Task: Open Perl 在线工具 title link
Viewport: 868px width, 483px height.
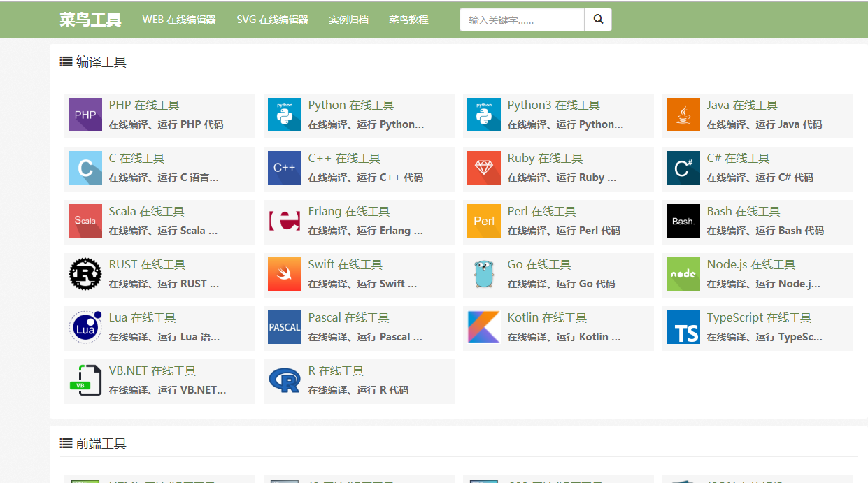Action: tap(541, 212)
